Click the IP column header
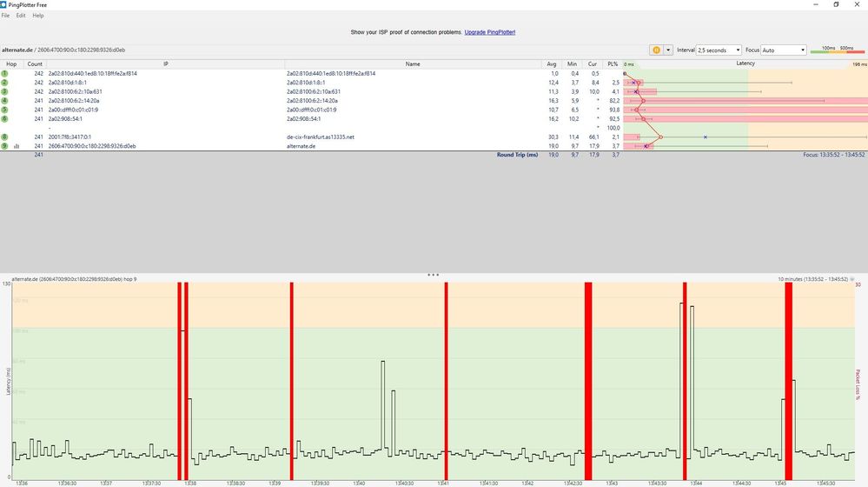868x487 pixels. pos(165,64)
